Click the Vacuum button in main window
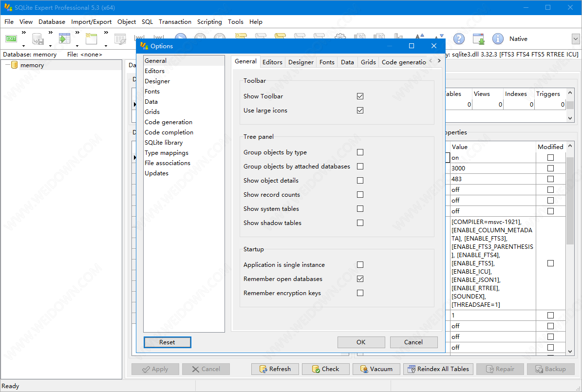 click(376, 369)
